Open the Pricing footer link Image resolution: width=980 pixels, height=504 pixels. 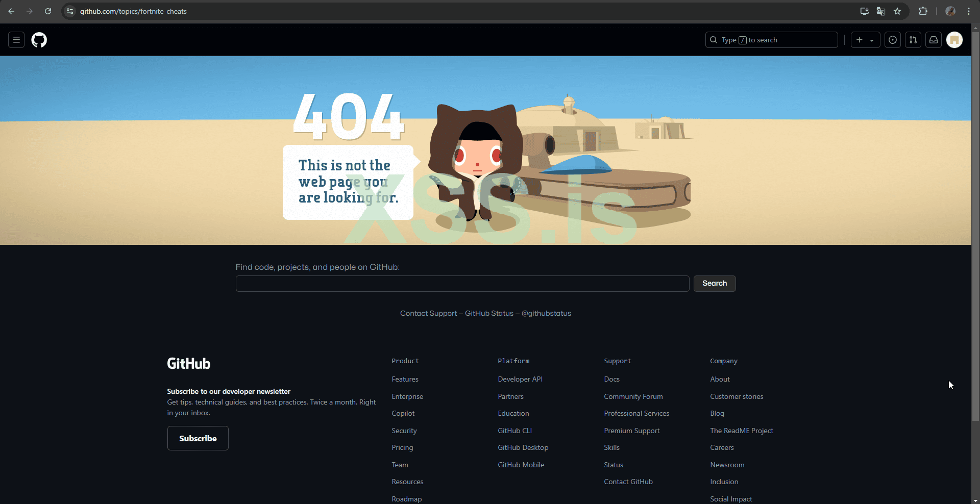[403, 447]
